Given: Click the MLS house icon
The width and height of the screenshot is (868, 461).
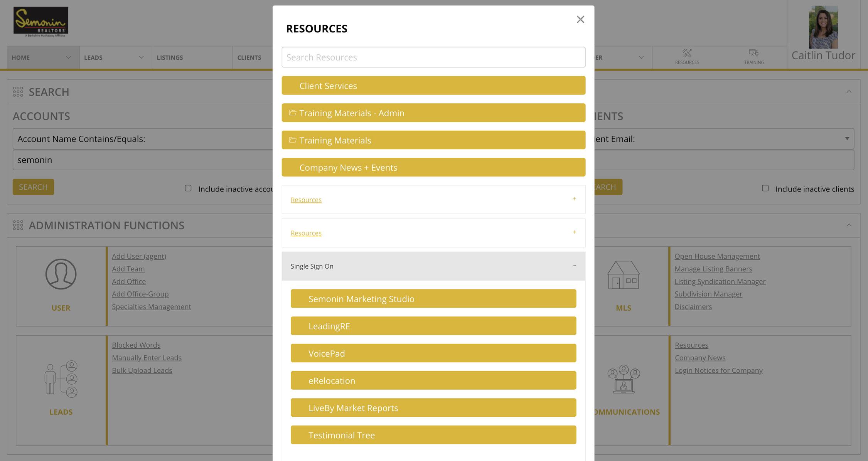Looking at the screenshot, I should (x=623, y=275).
